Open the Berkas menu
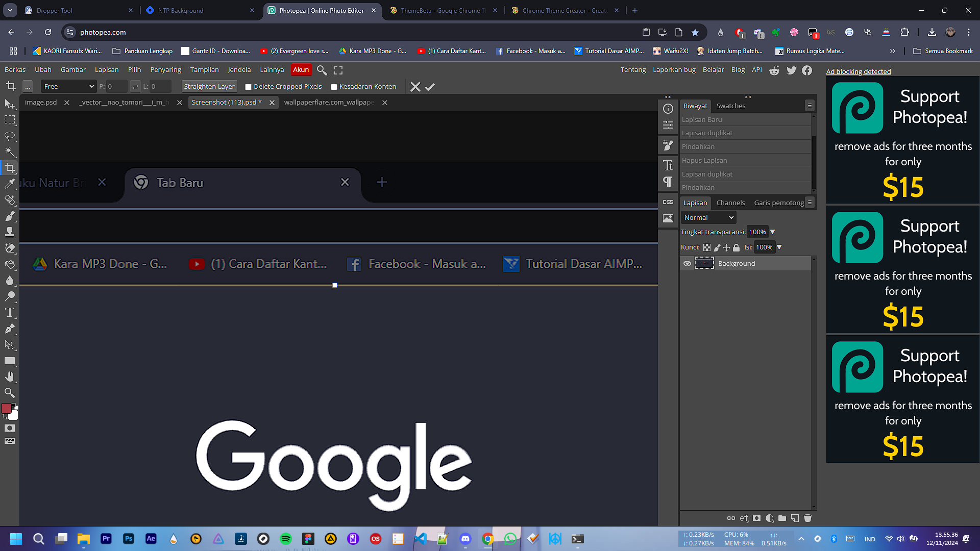This screenshot has height=551, width=980. [15, 70]
